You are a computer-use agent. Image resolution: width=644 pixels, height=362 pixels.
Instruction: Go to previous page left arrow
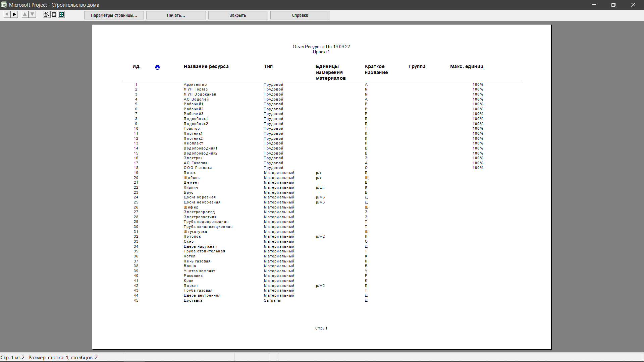[7, 14]
